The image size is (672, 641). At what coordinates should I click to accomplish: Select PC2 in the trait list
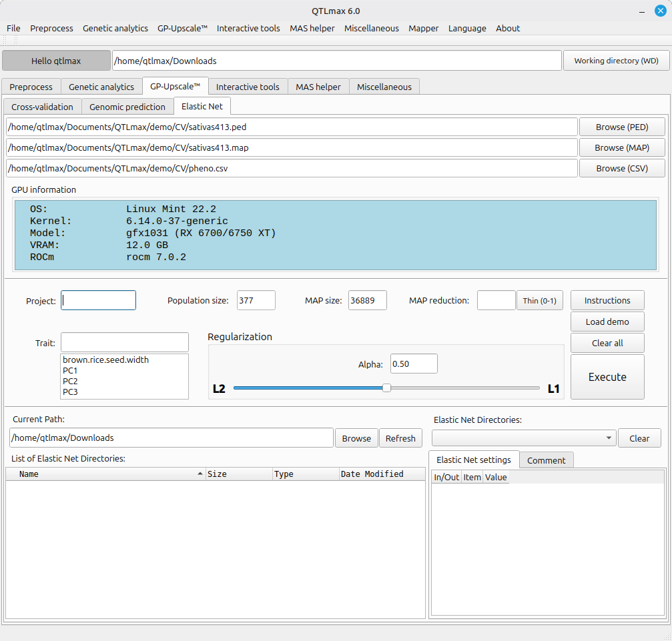click(70, 381)
